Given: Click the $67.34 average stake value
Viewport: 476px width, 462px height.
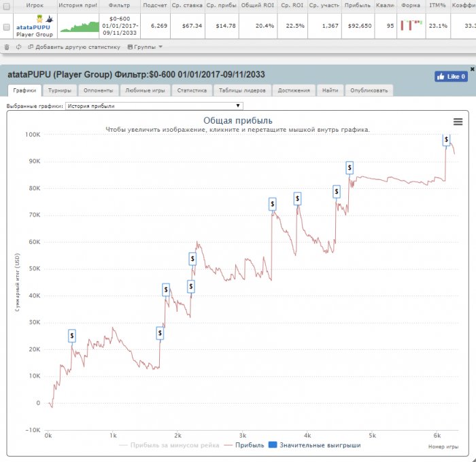Looking at the screenshot, I should [192, 26].
